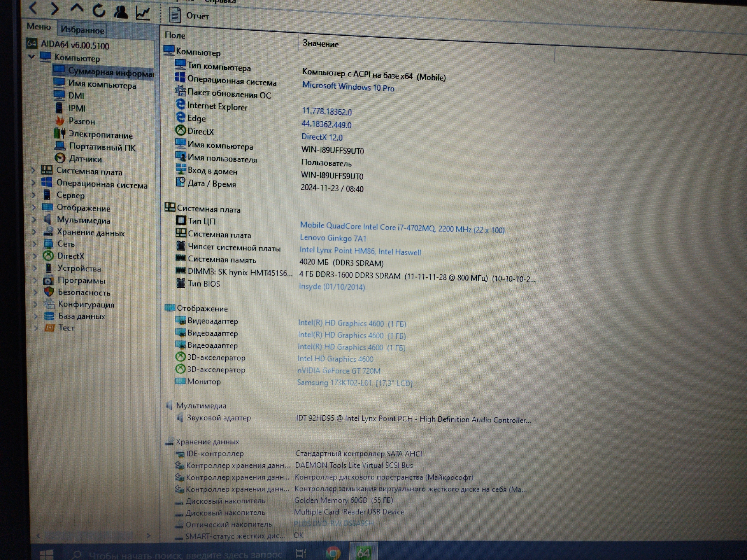The height and width of the screenshot is (560, 747).
Task: Expand the Мультимедиа tree node
Action: pos(34,220)
